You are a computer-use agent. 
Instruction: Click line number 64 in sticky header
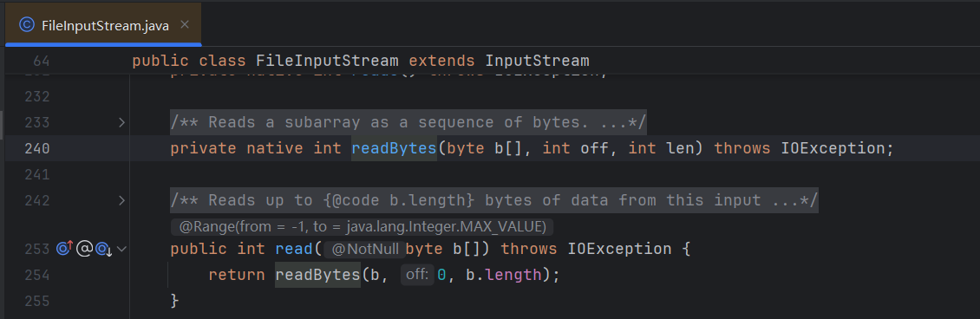tap(42, 62)
